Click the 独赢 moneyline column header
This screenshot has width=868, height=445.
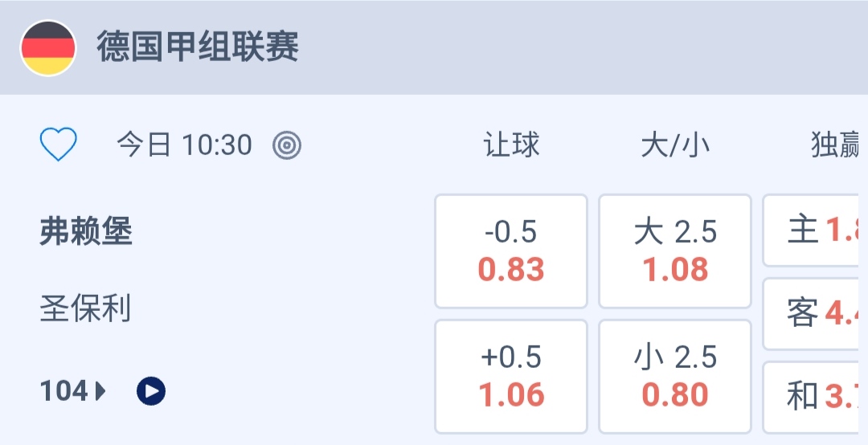[x=836, y=145]
